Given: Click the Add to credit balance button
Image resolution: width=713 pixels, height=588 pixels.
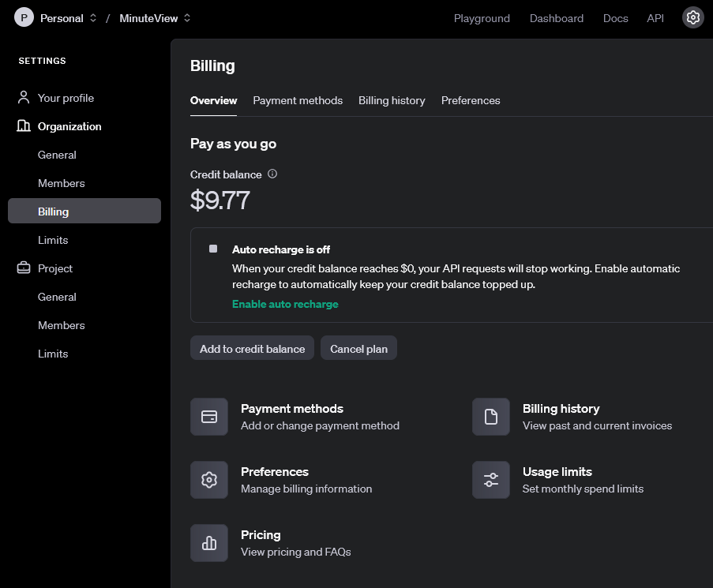Looking at the screenshot, I should [x=252, y=347].
